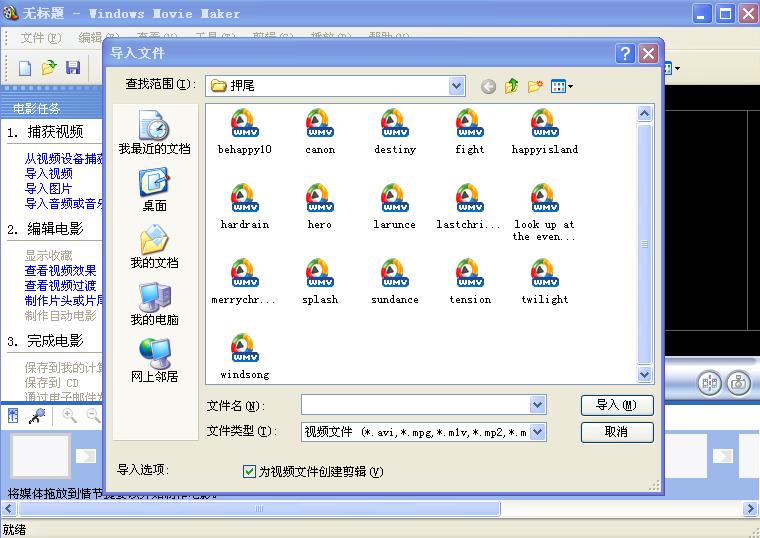Click the set audio levels icon
The image size is (760, 538).
(13, 415)
